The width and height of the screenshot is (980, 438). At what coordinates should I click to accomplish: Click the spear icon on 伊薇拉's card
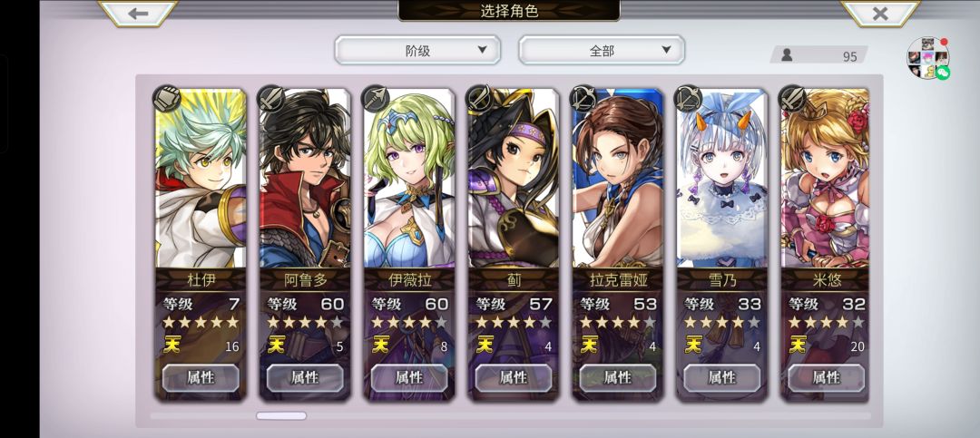[376, 99]
